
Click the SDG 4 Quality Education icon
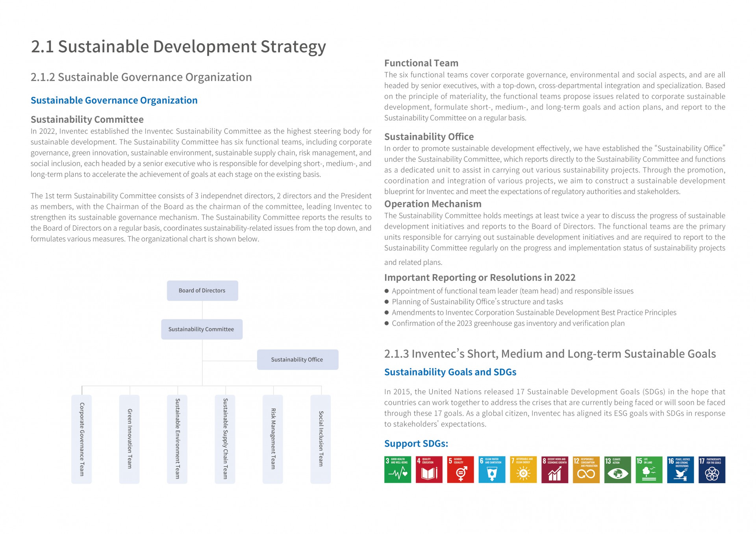tap(429, 469)
